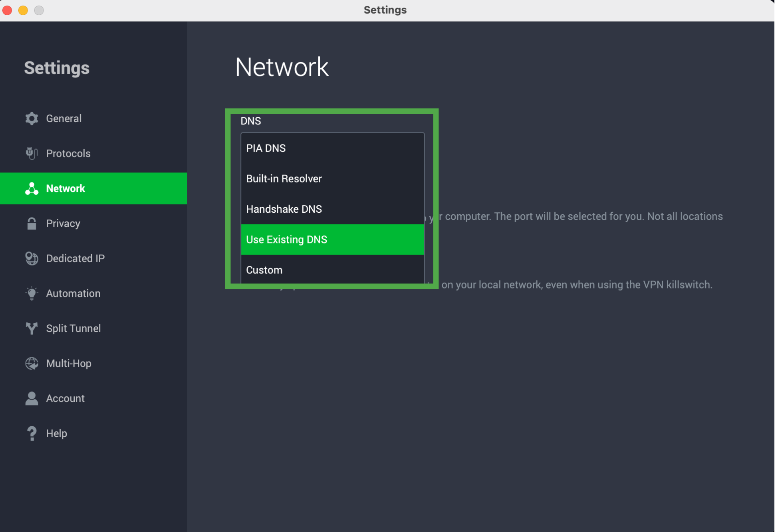Image resolution: width=780 pixels, height=532 pixels.
Task: Open the Help settings tab
Action: tap(93, 433)
